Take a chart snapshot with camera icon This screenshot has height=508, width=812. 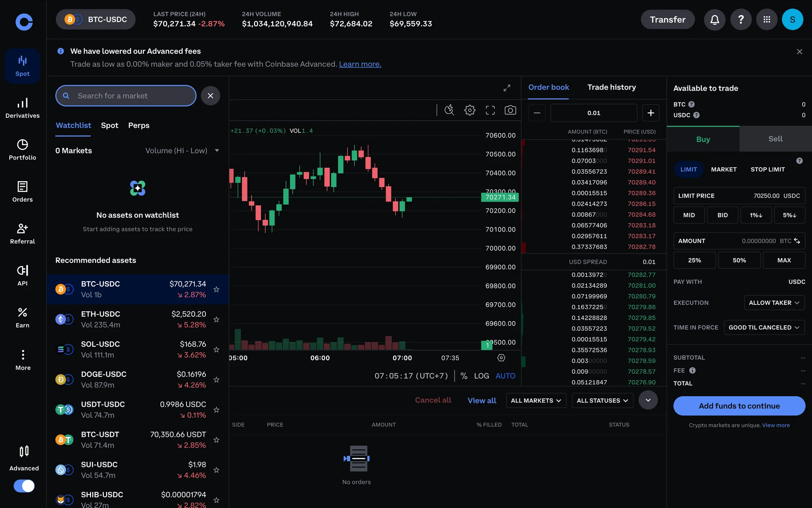click(510, 110)
